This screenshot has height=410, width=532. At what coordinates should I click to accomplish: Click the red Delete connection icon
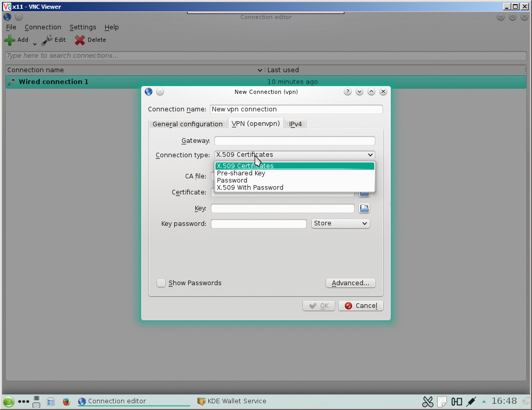80,40
